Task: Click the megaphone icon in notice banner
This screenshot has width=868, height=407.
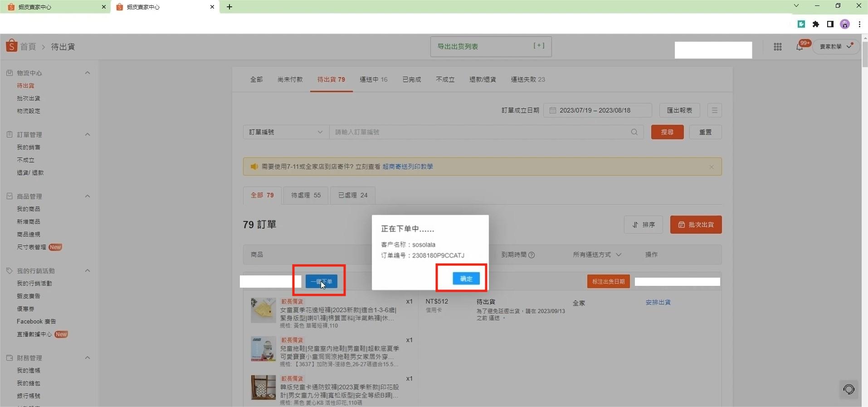Action: coord(254,167)
